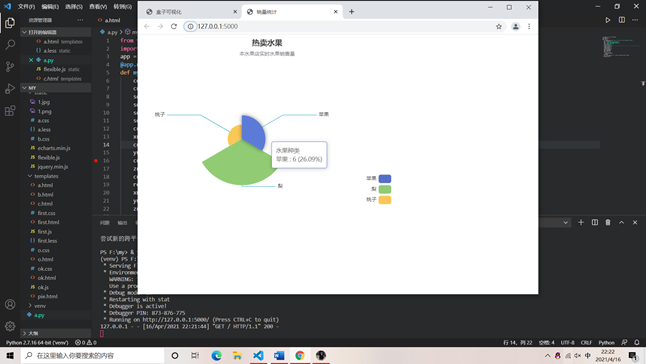The image size is (646, 364).
Task: Click Chrome's forward navigation arrow
Action: tap(160, 26)
